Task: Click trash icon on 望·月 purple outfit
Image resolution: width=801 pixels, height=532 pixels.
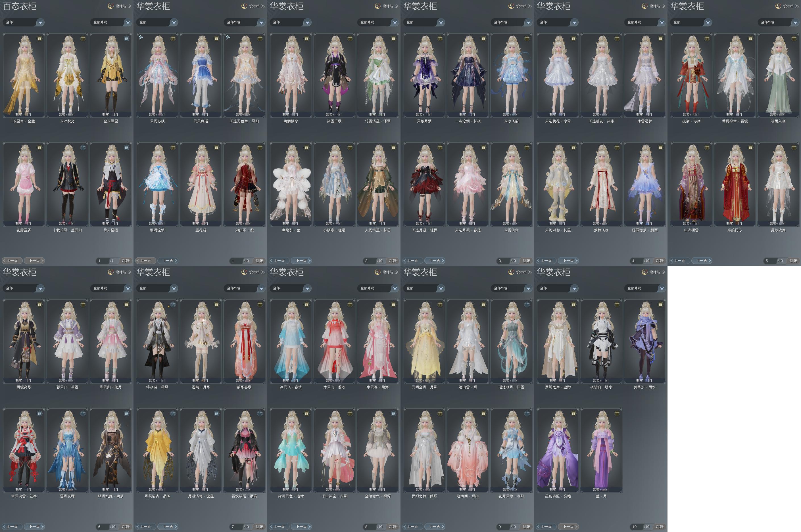Action: pos(617,414)
